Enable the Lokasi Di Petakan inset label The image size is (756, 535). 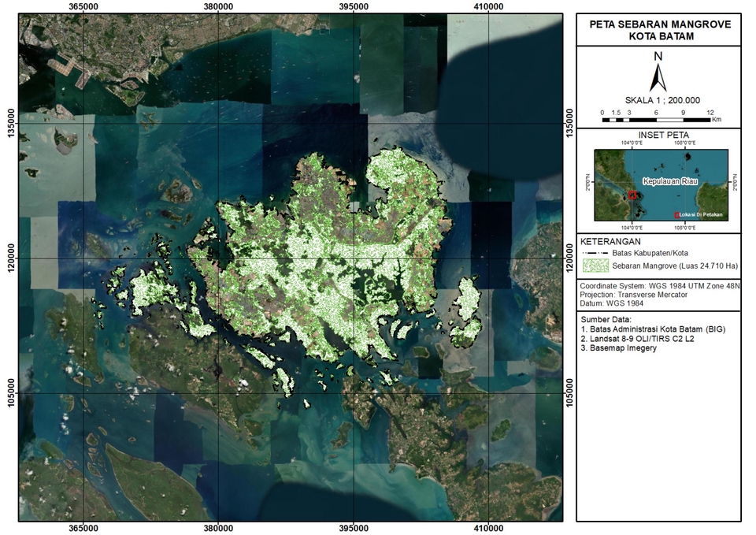click(x=701, y=215)
